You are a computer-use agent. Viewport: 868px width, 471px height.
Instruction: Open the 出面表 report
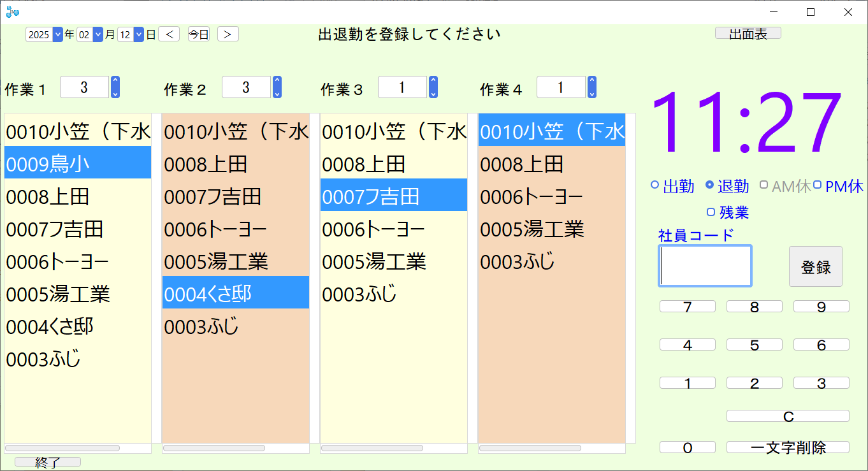point(748,33)
